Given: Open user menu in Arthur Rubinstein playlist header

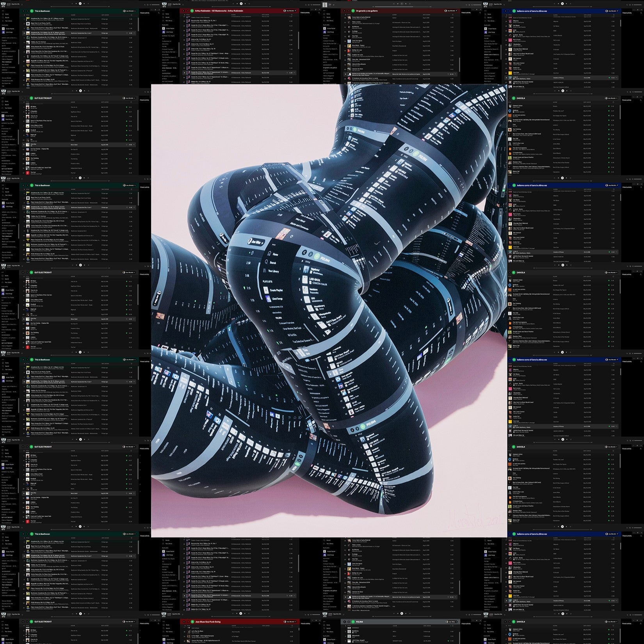Looking at the screenshot, I should pyautogui.click(x=289, y=11).
